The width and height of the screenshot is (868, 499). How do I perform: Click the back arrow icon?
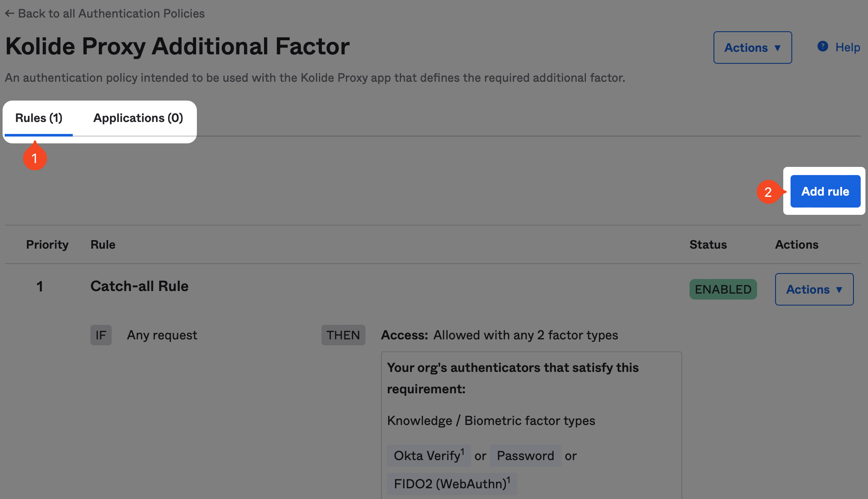[x=9, y=14]
